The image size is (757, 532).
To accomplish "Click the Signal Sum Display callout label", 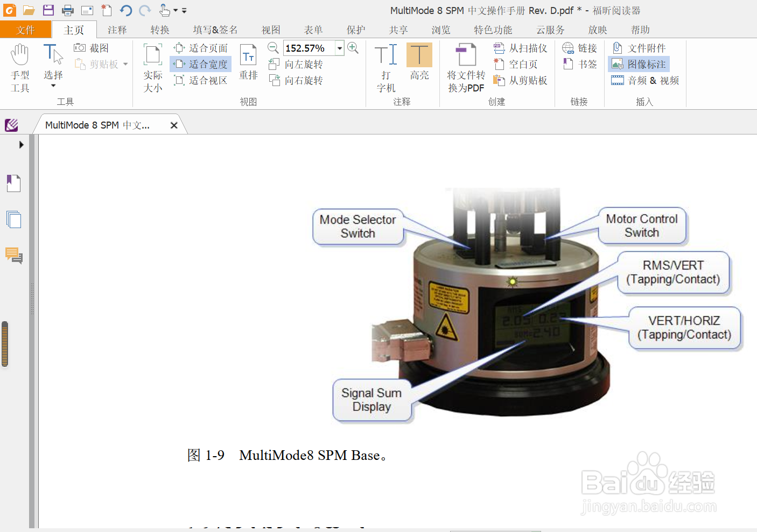I will click(x=372, y=400).
